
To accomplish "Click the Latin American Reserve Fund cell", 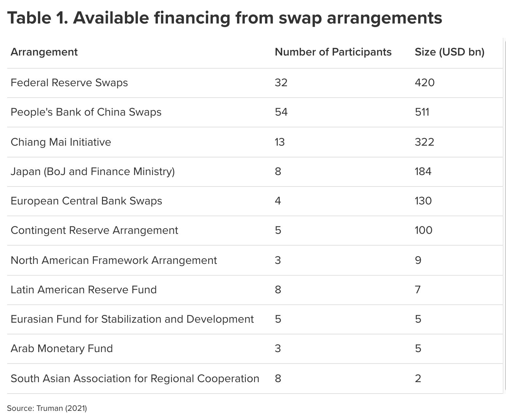I will [x=84, y=290].
